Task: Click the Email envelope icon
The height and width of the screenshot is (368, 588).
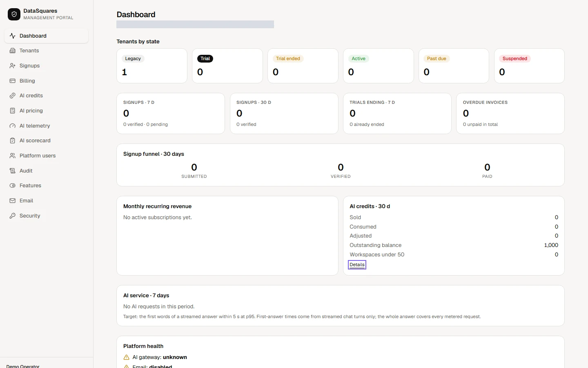Action: [x=13, y=201]
